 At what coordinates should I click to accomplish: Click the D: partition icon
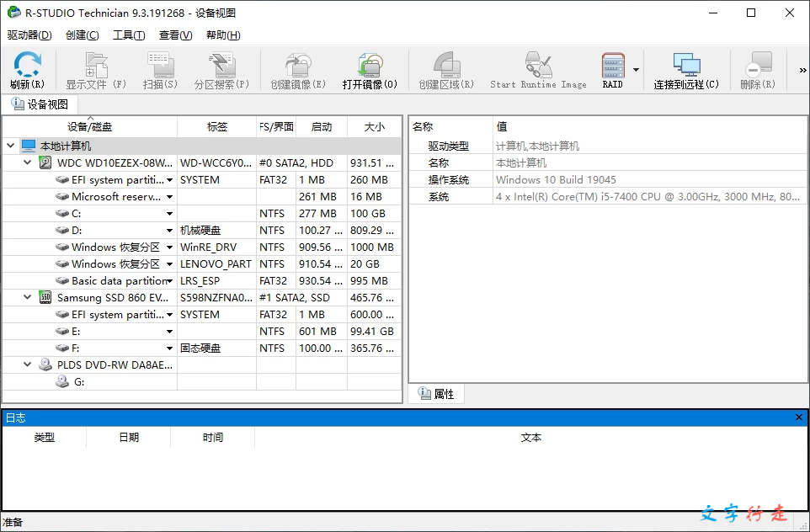tap(62, 231)
